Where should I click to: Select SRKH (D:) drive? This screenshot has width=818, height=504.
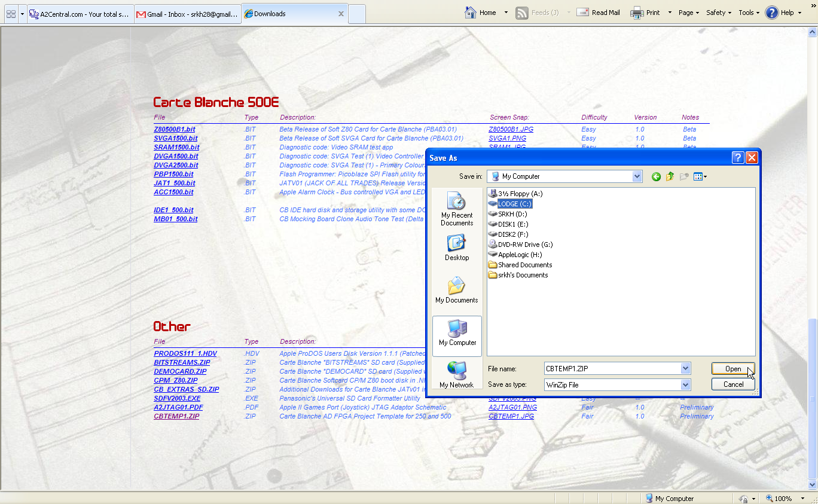508,214
